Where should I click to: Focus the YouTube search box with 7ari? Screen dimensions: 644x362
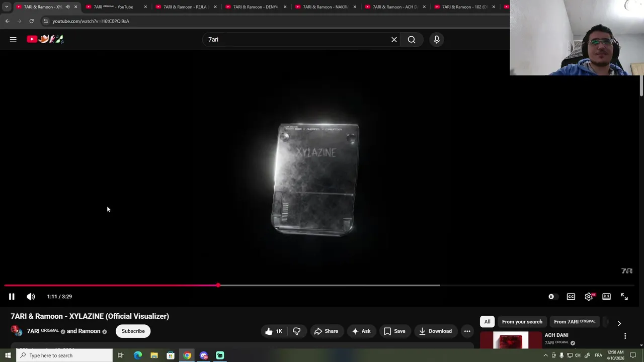coord(297,39)
